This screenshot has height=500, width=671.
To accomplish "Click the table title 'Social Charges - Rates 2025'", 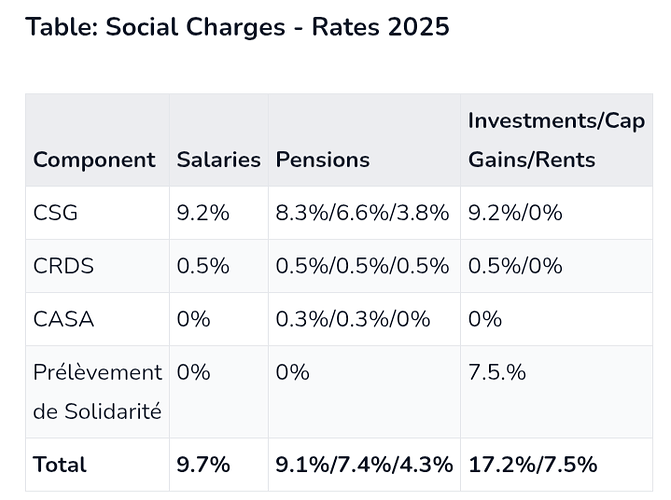I will [237, 27].
